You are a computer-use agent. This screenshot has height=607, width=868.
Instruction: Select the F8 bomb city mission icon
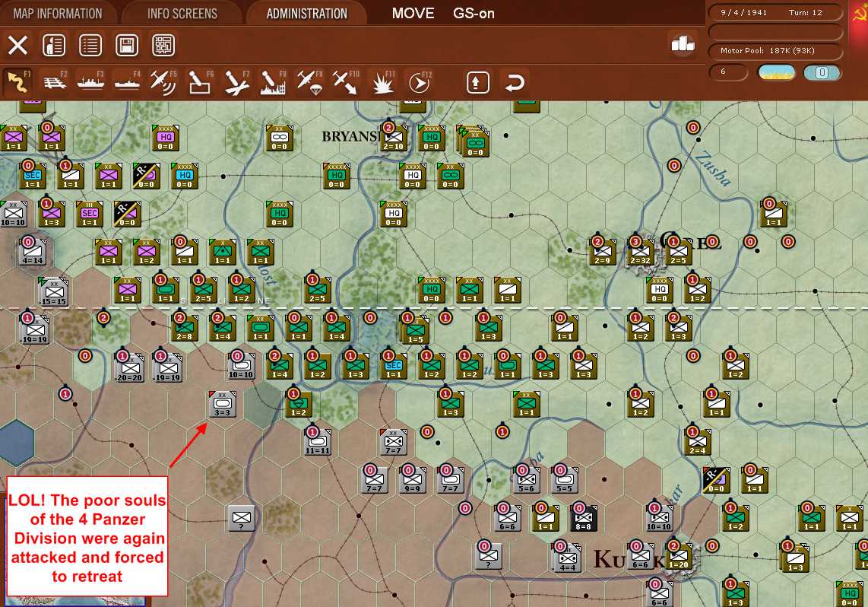(273, 82)
